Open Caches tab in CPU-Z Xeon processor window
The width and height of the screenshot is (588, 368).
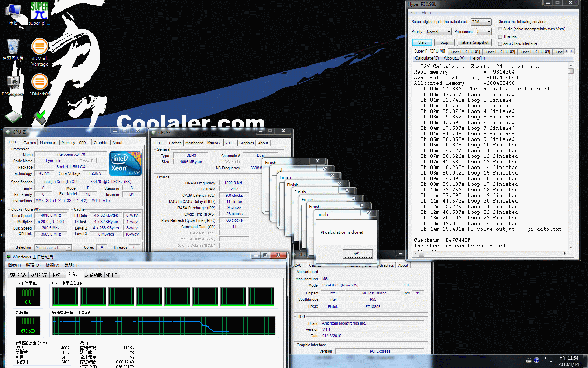[x=29, y=143]
